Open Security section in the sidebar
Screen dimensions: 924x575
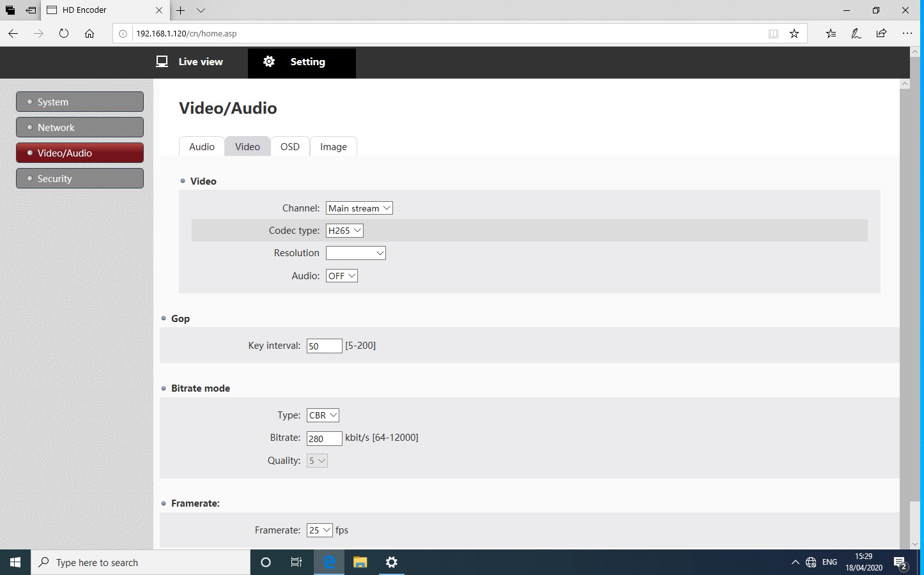pyautogui.click(x=80, y=178)
